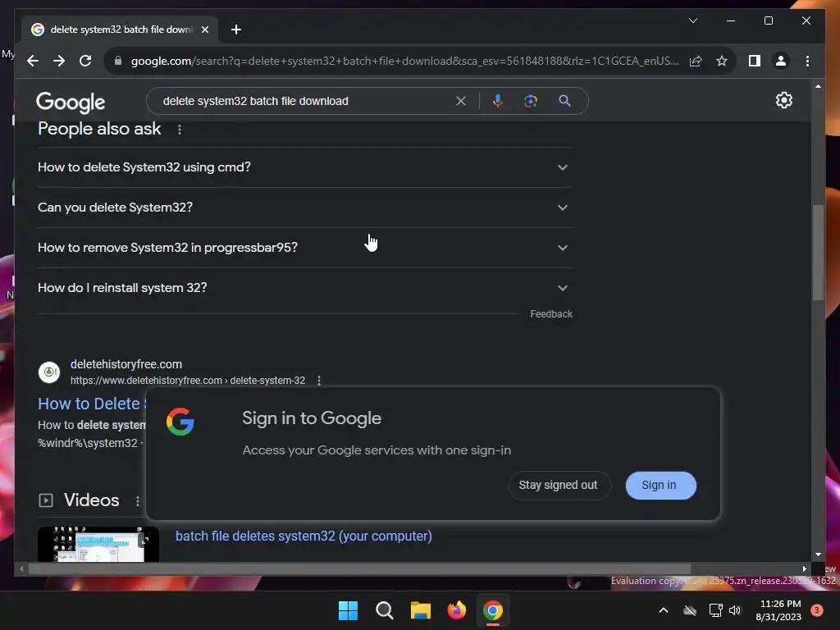Open Videos section options menu
Image resolution: width=840 pixels, height=630 pixels.
[138, 501]
